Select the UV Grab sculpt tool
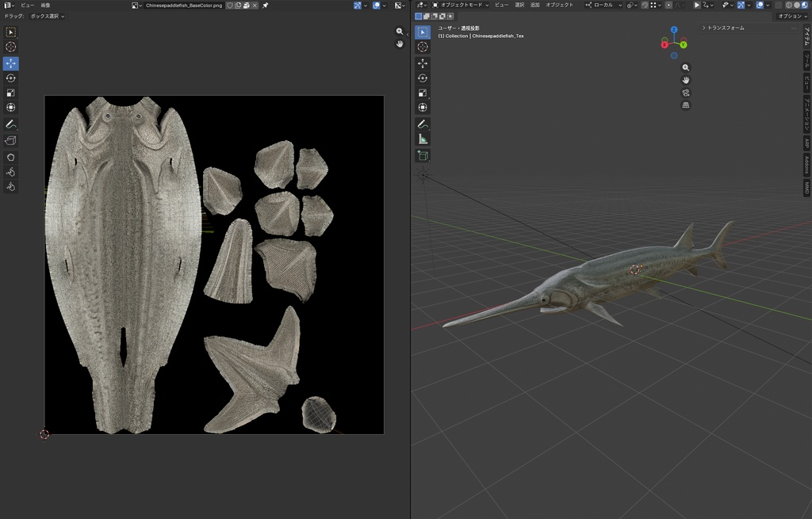 tap(10, 158)
